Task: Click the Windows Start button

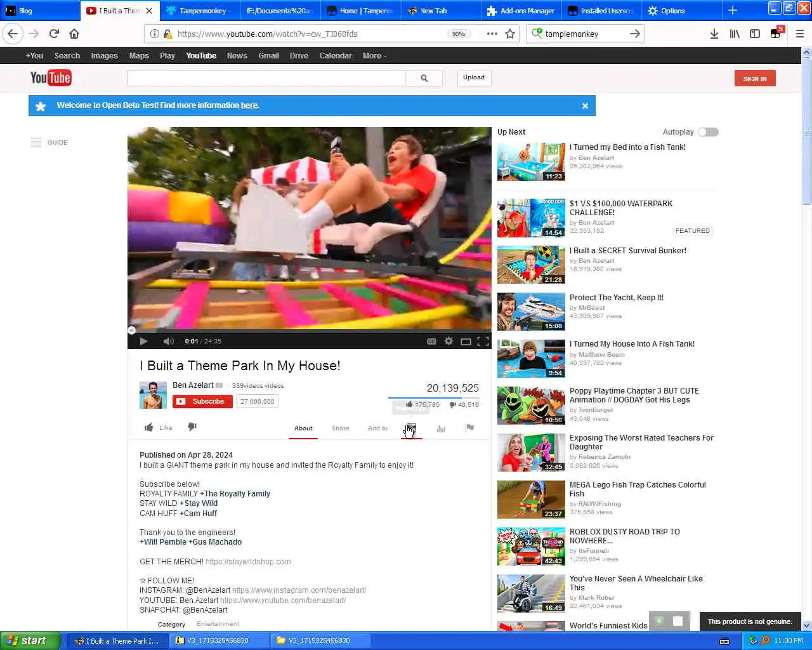Action: coord(30,640)
